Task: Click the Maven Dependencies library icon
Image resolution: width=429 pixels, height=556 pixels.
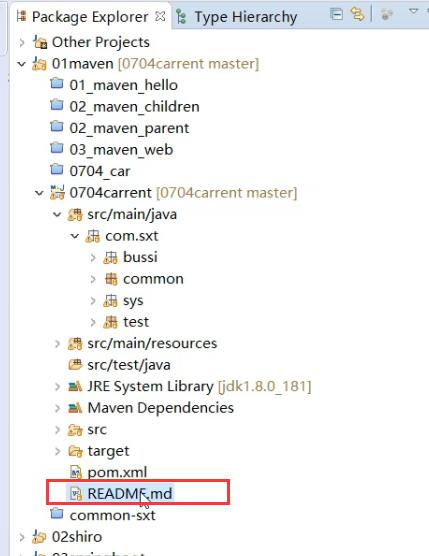Action: tap(75, 408)
